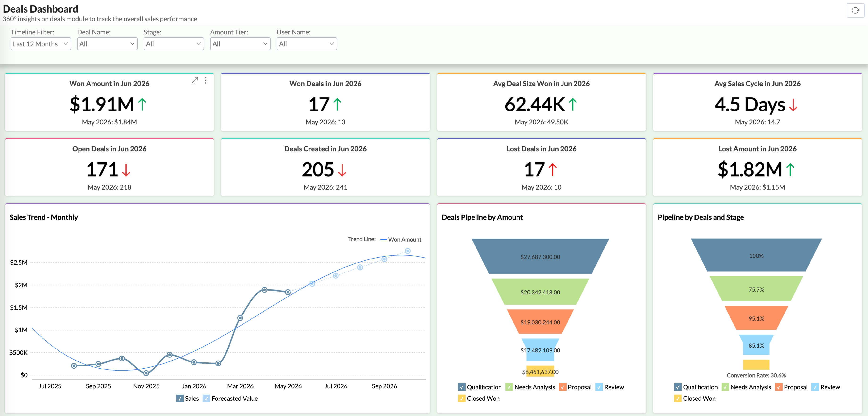Click the $19,030,244.00 orange funnel segment
The width and height of the screenshot is (868, 416).
(x=540, y=322)
